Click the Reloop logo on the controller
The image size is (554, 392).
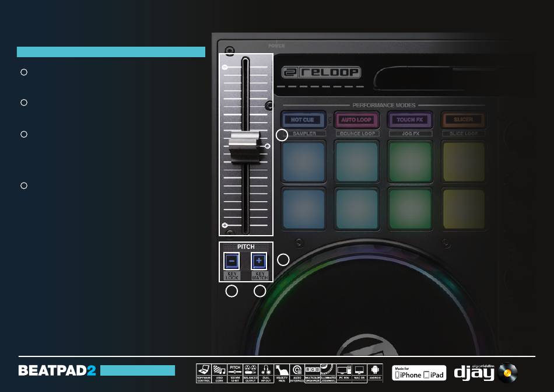click(x=321, y=72)
